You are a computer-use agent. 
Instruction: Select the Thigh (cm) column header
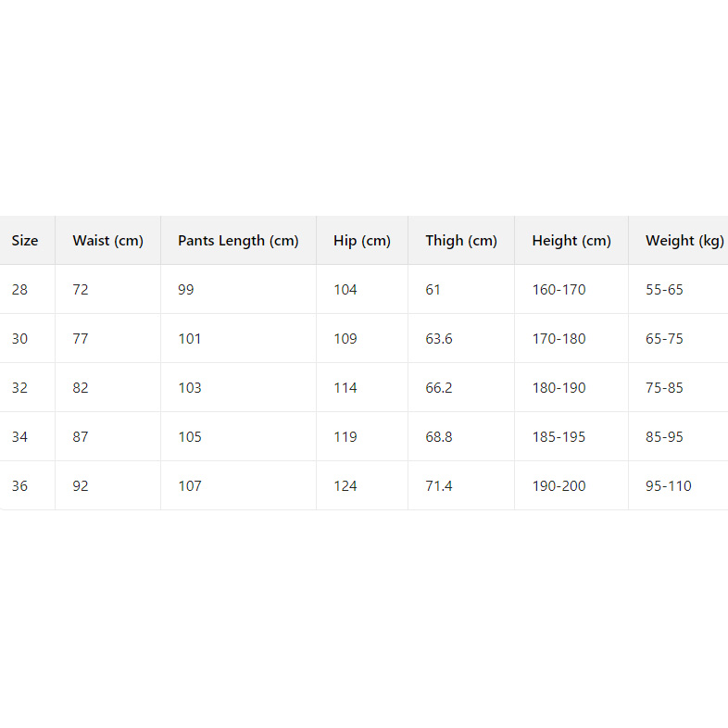461,241
